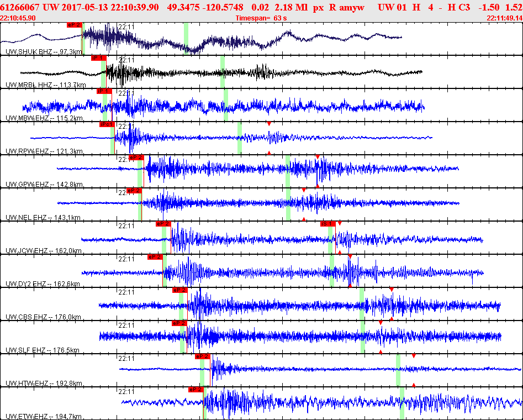Viewport: 523px width, 420px height.
Task: Select the upper red triangle on HTW trace
Action: click(414, 356)
